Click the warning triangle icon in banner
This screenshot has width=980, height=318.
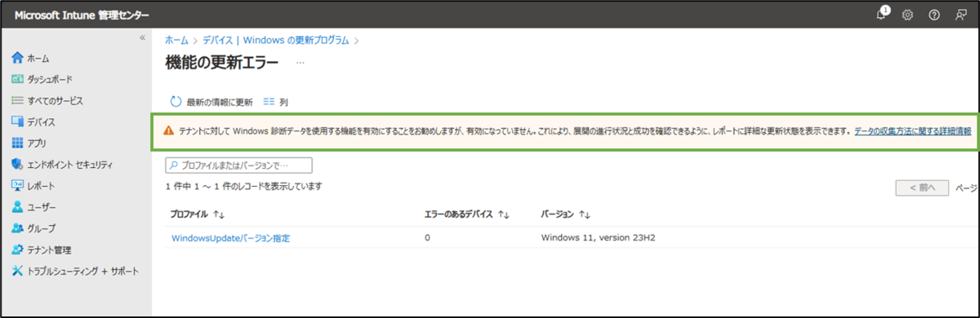168,130
